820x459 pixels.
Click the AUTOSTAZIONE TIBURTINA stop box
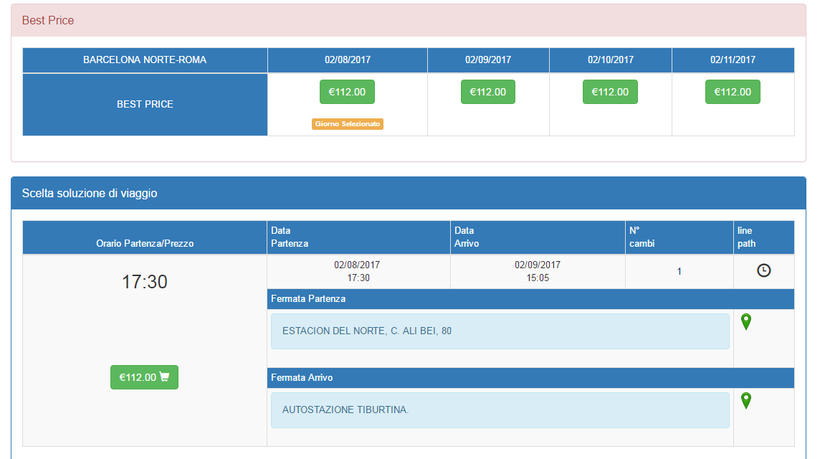499,410
